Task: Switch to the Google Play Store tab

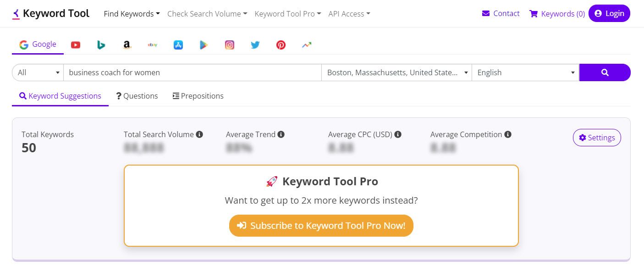Action: click(x=204, y=45)
